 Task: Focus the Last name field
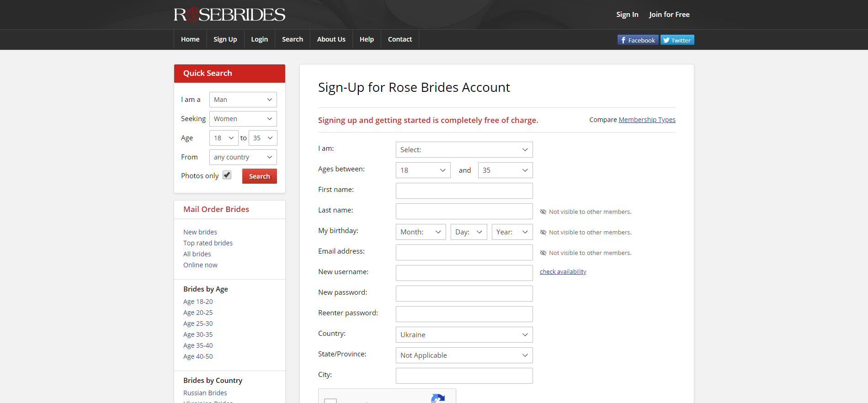[x=464, y=211]
